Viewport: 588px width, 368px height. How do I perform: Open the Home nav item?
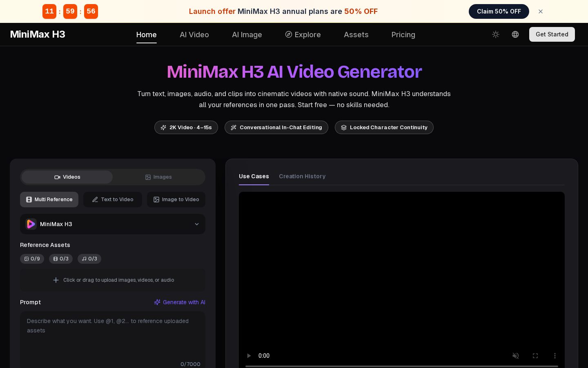(147, 35)
